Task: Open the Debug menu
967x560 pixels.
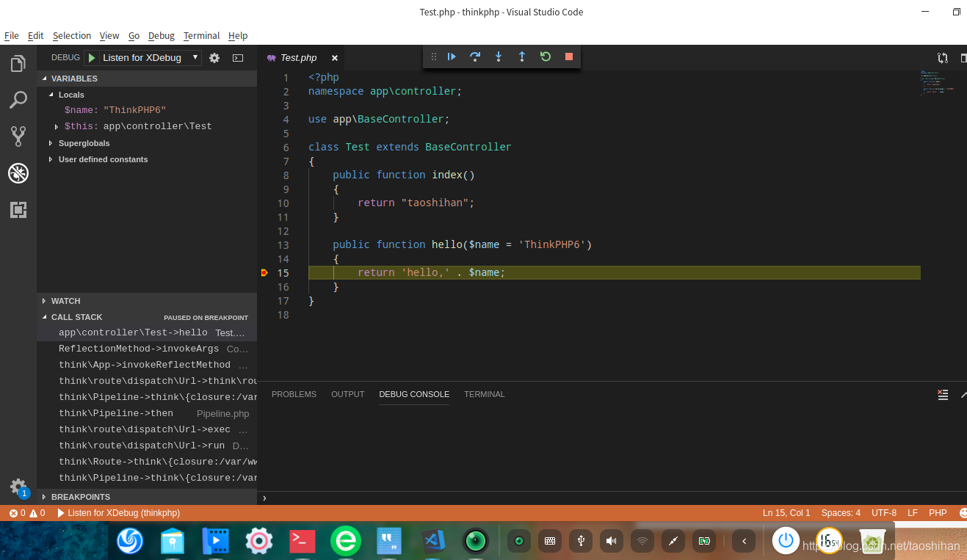Action: [x=161, y=35]
